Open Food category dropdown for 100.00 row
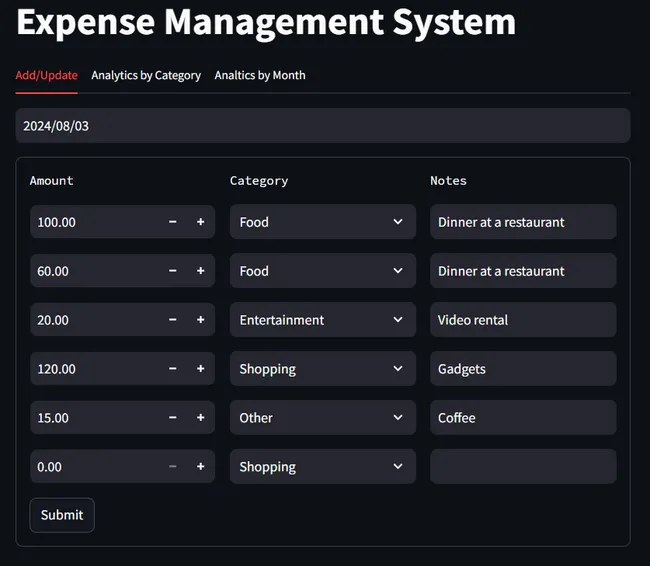 click(x=323, y=222)
